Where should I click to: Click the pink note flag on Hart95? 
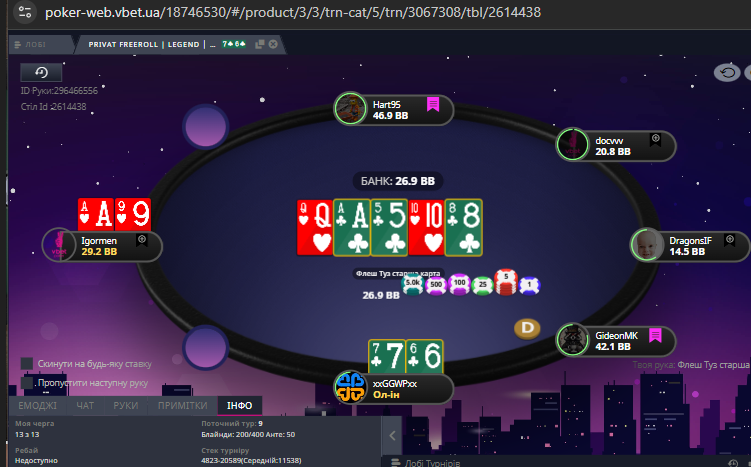[433, 104]
